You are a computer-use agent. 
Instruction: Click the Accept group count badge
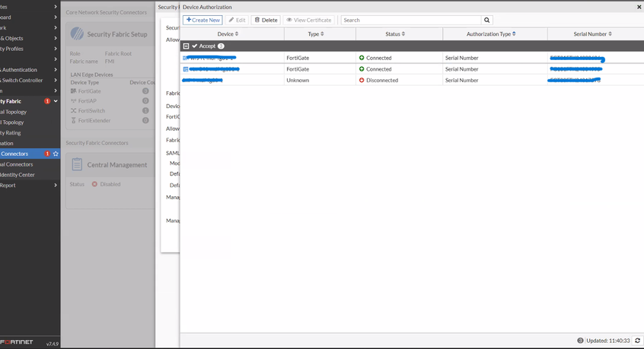(221, 46)
